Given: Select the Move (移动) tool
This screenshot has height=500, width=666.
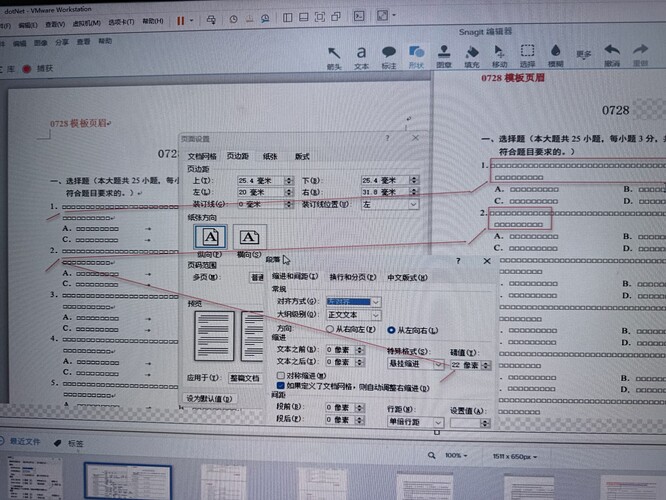Looking at the screenshot, I should tap(499, 54).
